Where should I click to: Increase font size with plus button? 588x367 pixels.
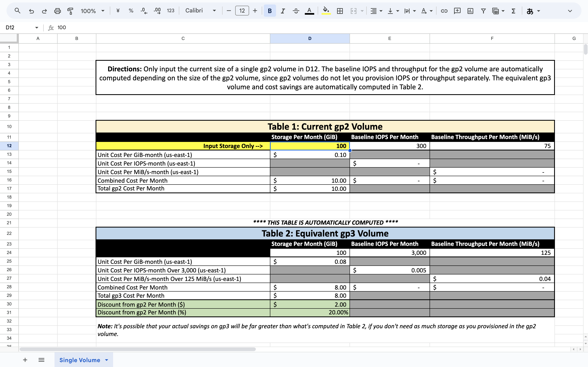click(x=255, y=11)
